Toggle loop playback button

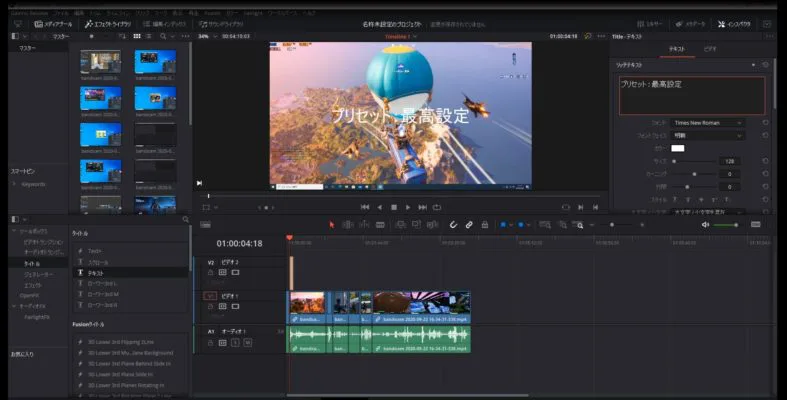(437, 207)
